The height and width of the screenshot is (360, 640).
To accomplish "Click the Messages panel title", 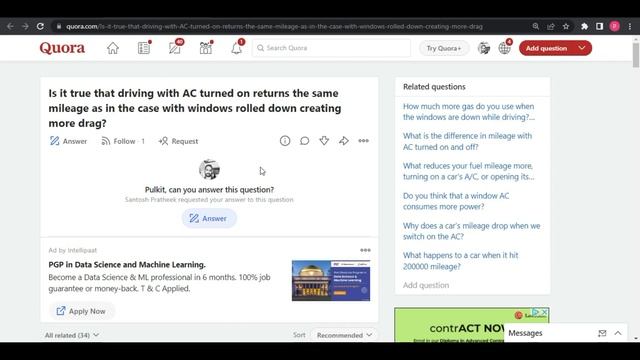I will point(525,333).
